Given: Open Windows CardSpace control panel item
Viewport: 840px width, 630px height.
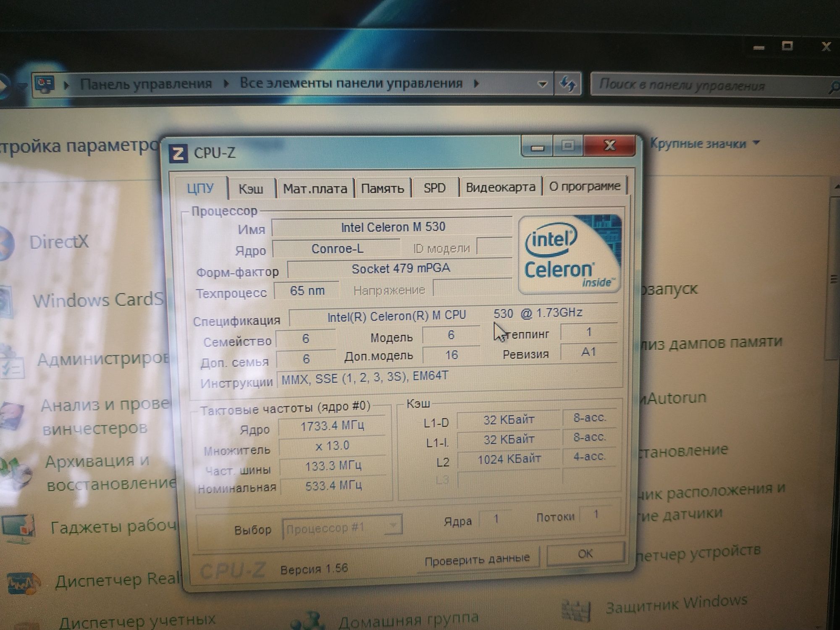Looking at the screenshot, I should coord(98,300).
